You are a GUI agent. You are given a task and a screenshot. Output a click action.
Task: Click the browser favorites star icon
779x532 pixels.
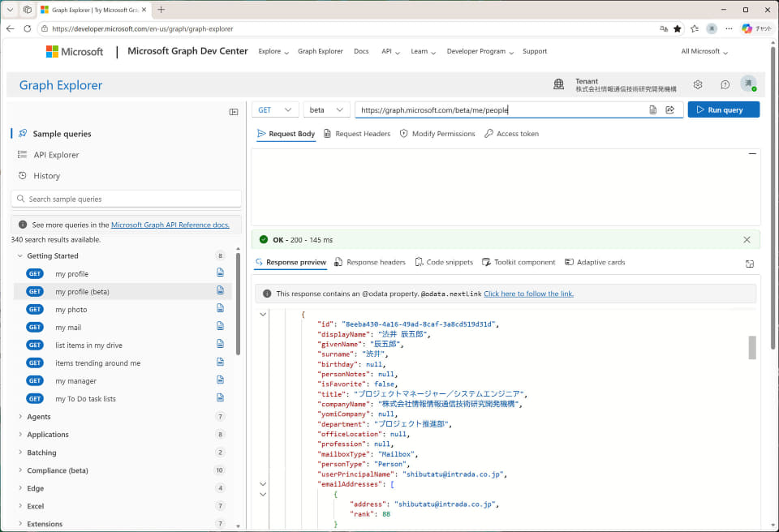677,29
